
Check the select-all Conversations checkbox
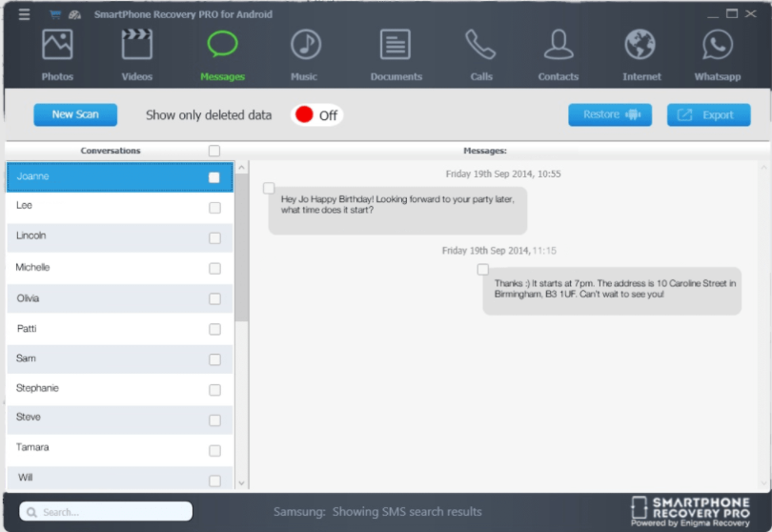(x=214, y=151)
